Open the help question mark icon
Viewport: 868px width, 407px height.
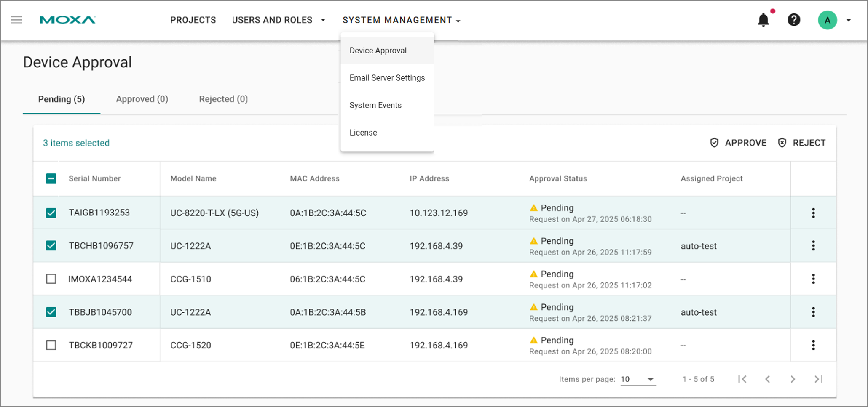[794, 20]
